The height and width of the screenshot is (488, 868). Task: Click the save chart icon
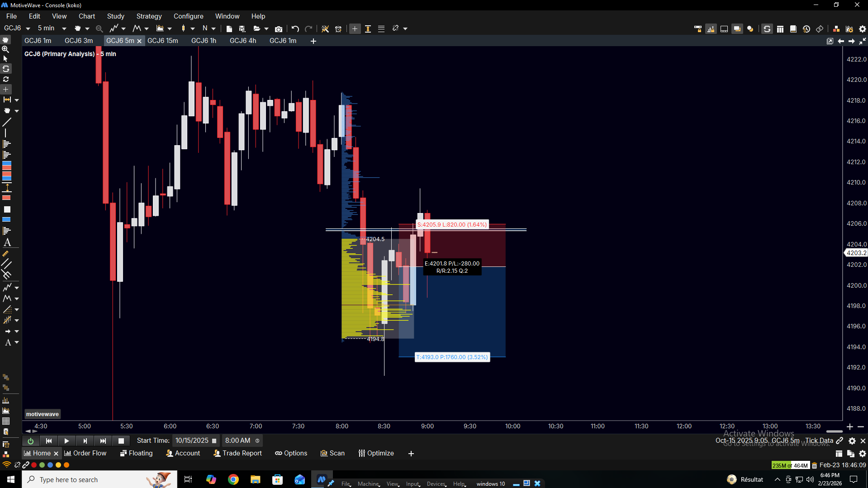point(242,28)
